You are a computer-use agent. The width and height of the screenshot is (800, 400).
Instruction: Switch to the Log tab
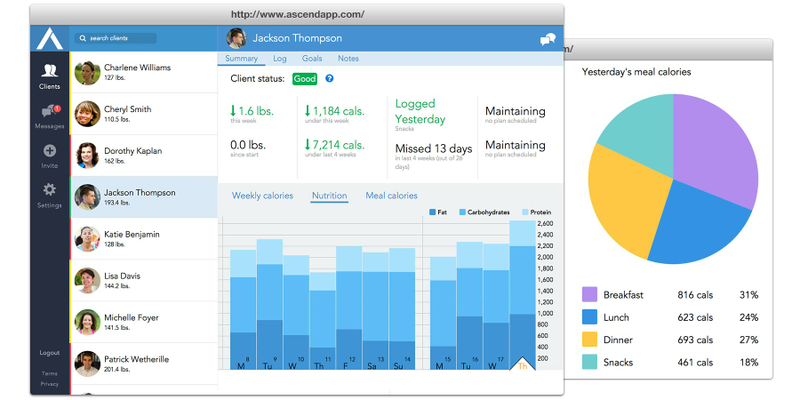coord(280,59)
